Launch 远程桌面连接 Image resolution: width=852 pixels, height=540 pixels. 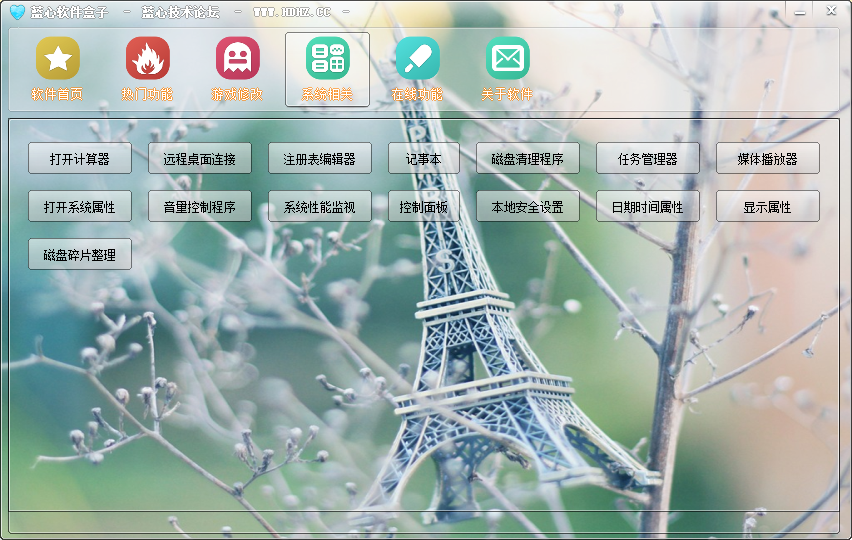(200, 158)
